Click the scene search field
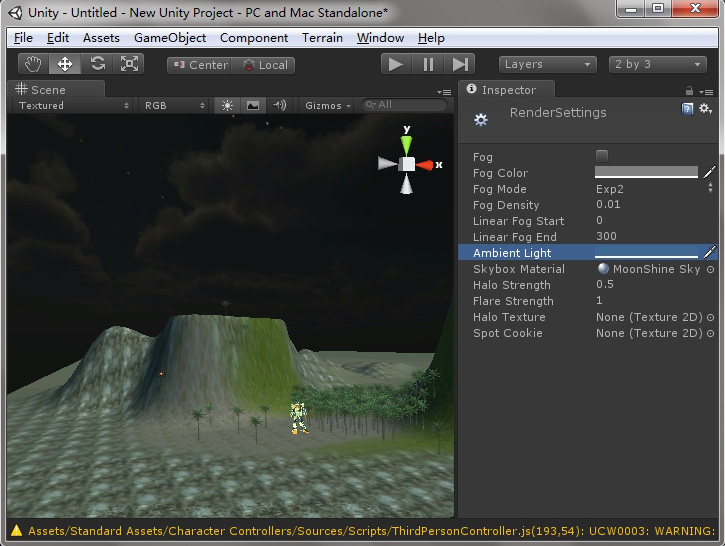 405,105
